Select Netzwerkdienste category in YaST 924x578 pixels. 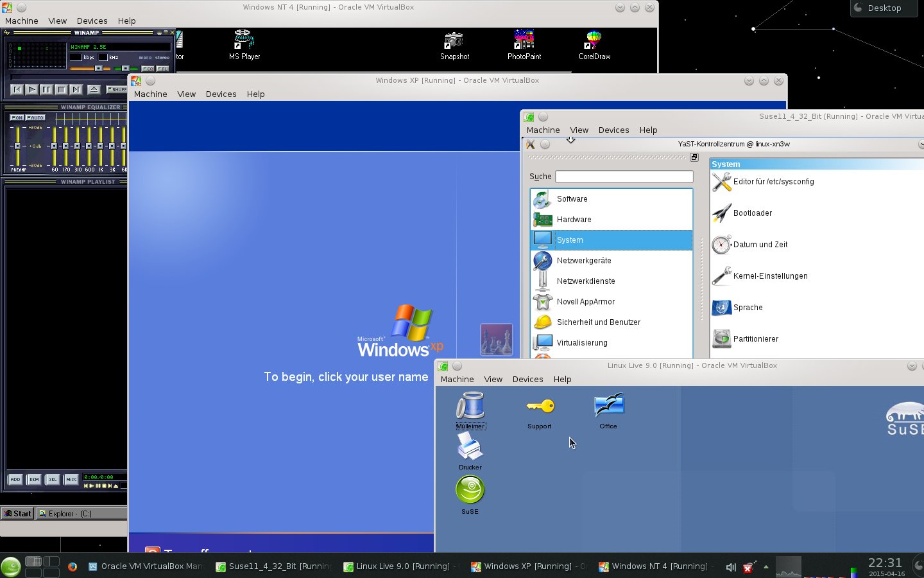(612, 281)
